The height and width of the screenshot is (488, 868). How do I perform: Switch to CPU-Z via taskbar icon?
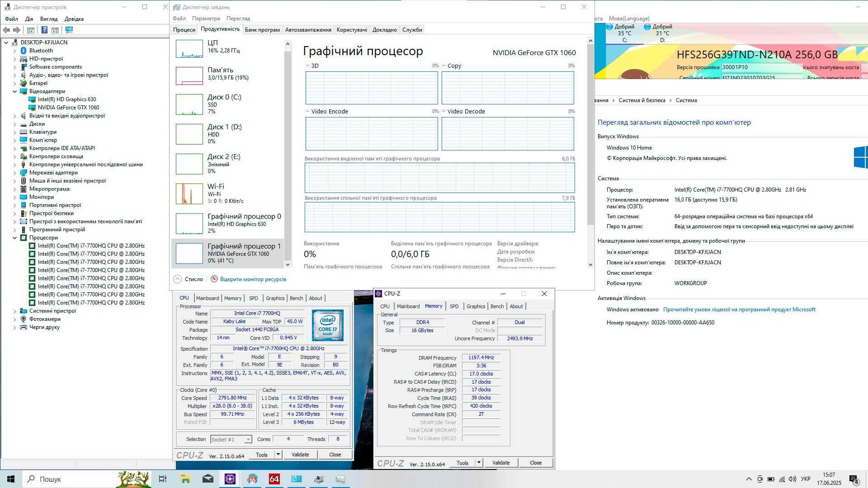click(230, 479)
